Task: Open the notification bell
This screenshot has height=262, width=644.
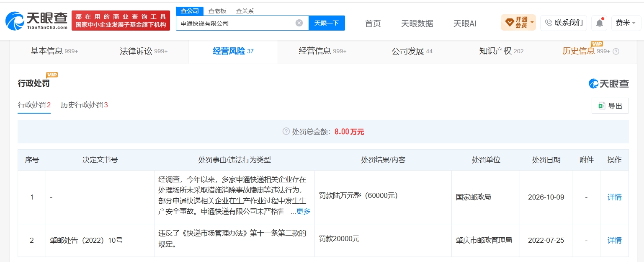Action: pyautogui.click(x=599, y=23)
